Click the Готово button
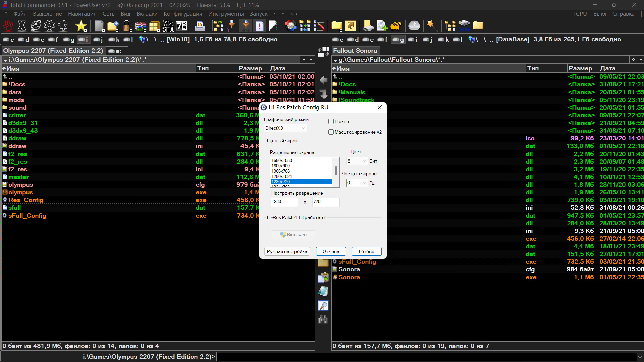Viewport: 644px width, 362px height. [366, 251]
